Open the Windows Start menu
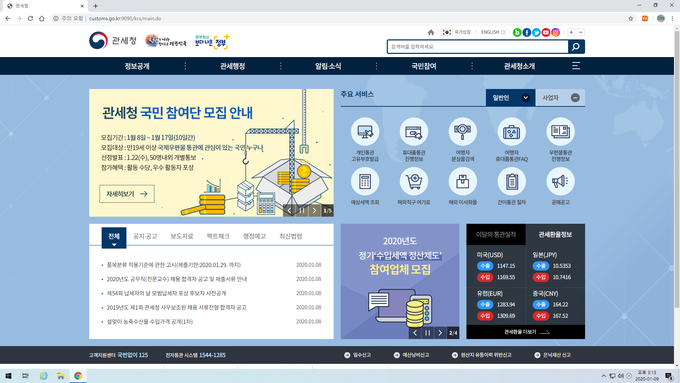Viewport: 680px width, 383px height. [8, 376]
